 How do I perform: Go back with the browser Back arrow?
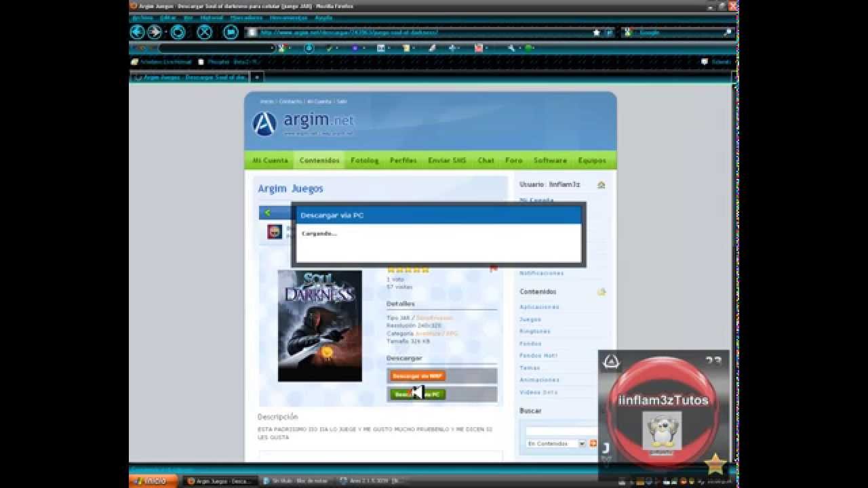137,32
